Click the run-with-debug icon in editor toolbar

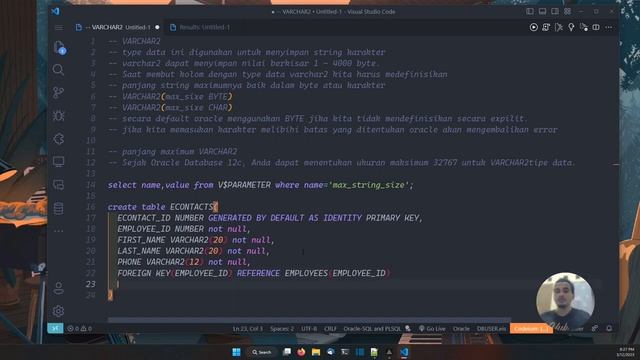[584, 27]
